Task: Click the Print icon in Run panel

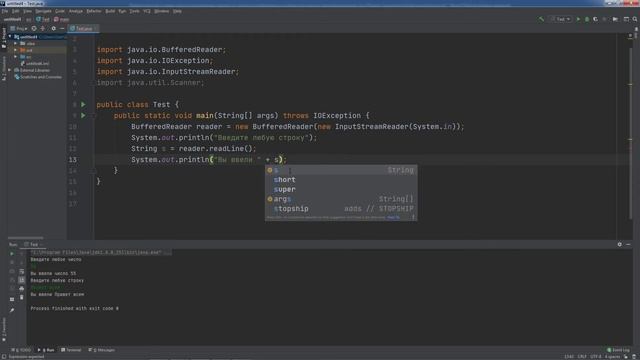Action: coord(22,289)
